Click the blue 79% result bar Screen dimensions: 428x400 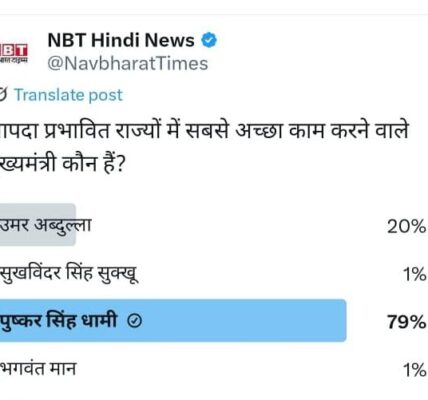pos(173,321)
